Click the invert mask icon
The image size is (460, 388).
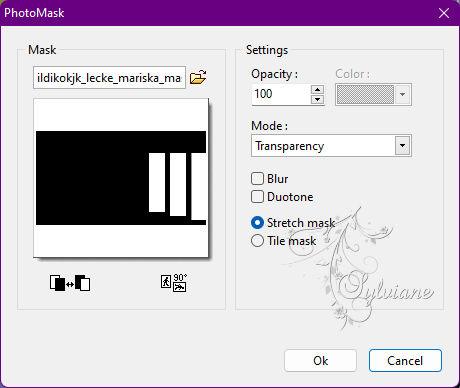[70, 283]
